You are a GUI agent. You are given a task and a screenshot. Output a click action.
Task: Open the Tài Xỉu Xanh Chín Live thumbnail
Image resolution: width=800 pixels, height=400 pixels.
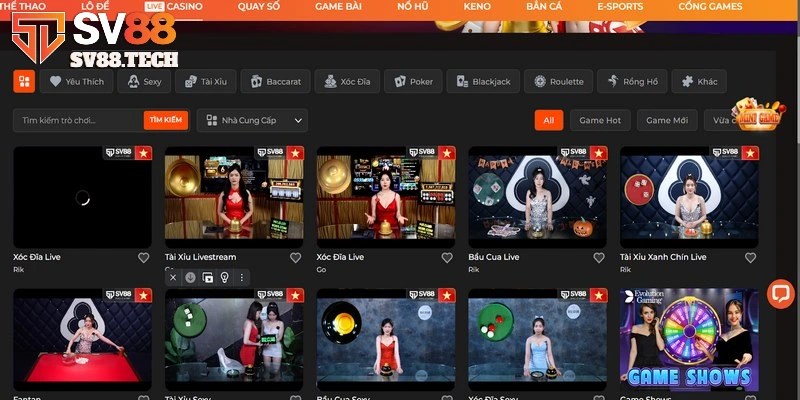pyautogui.click(x=689, y=197)
